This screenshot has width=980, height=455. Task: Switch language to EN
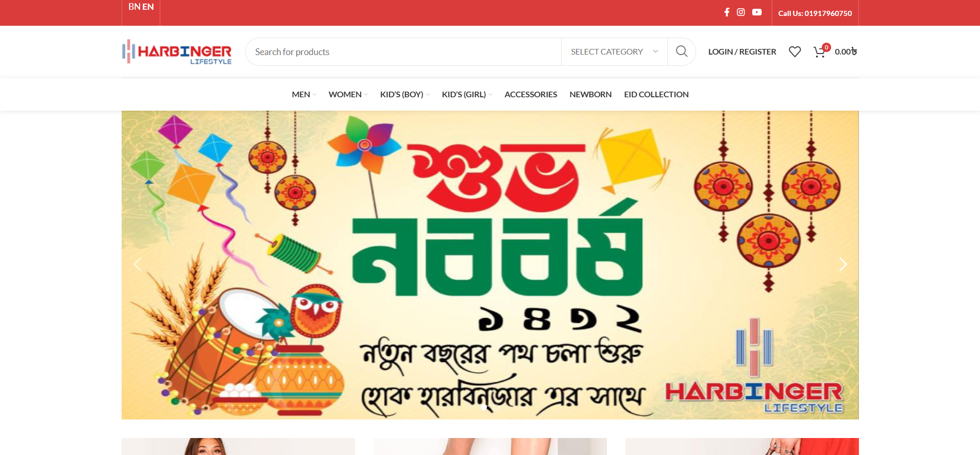[x=148, y=7]
